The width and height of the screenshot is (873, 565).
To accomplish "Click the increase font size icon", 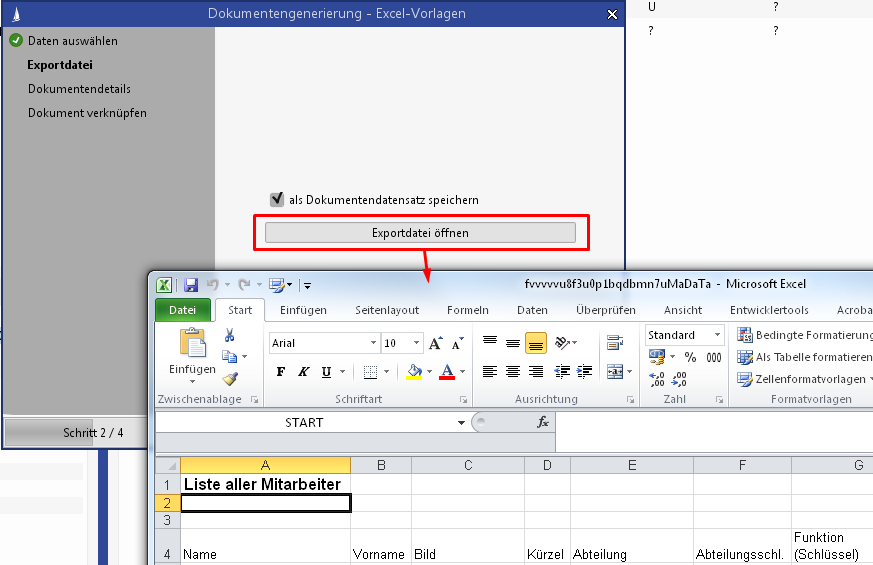I will point(435,343).
